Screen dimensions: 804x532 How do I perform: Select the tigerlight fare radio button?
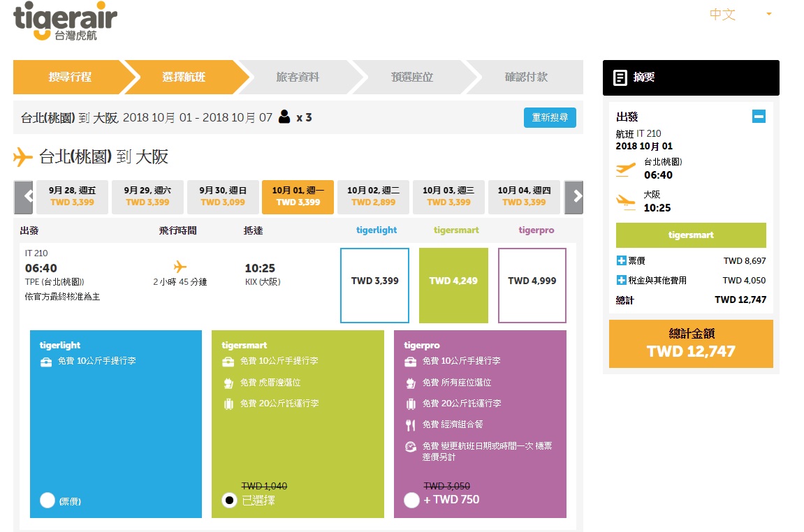47,500
